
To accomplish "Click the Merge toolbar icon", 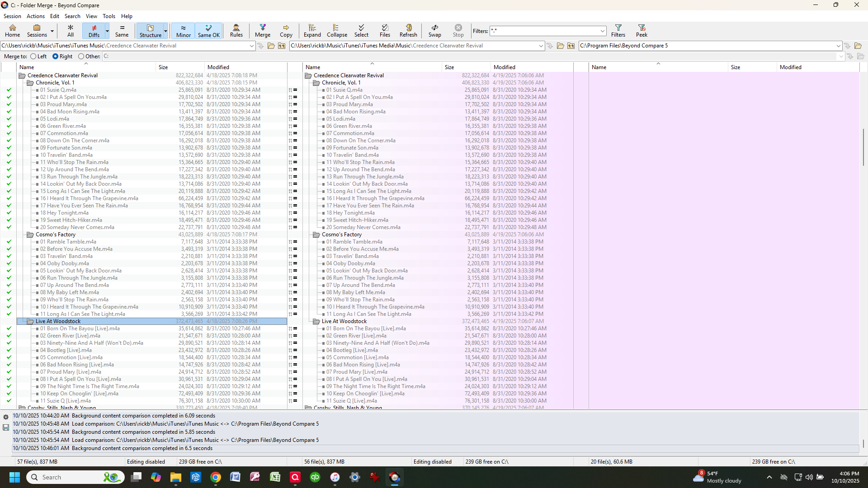I will (x=262, y=30).
